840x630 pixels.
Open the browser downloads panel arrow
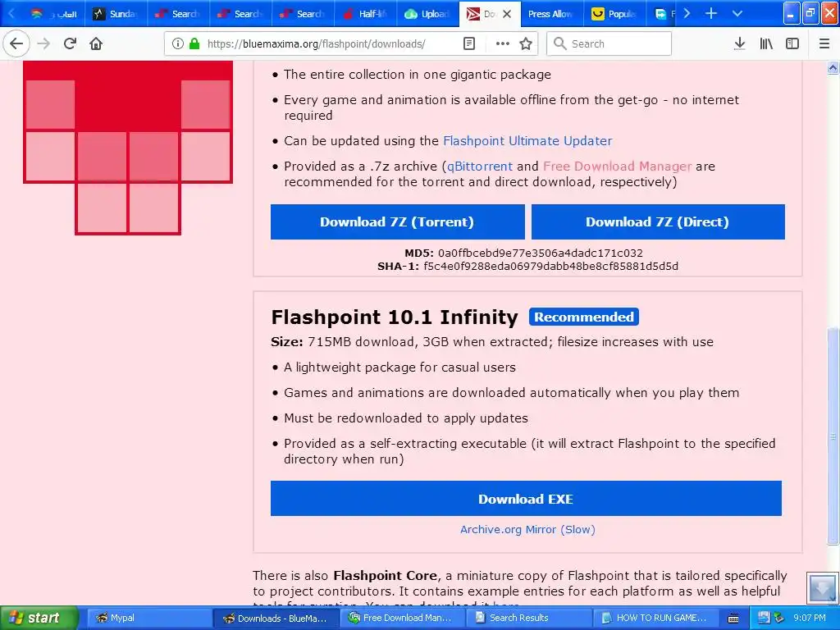tap(739, 43)
